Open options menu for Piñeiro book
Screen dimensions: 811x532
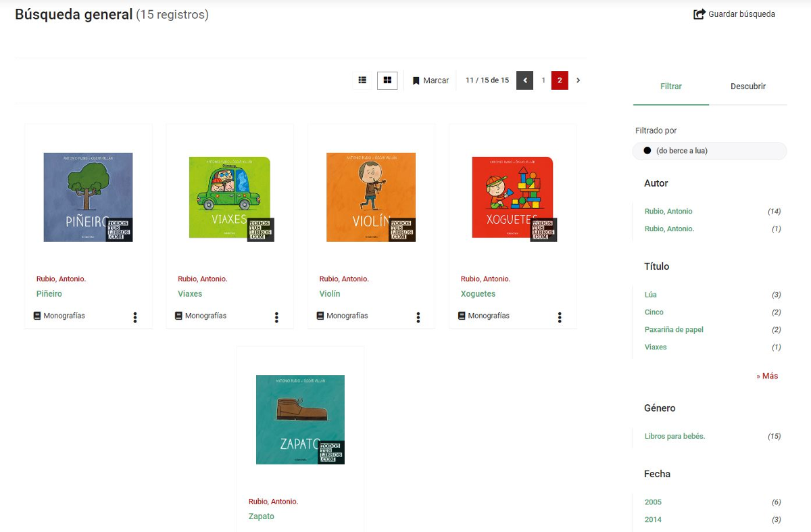coord(135,317)
